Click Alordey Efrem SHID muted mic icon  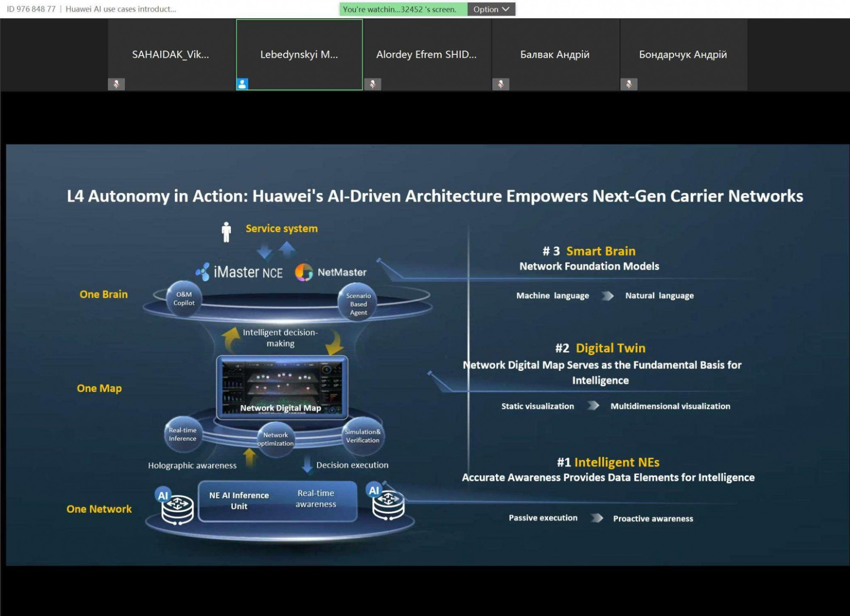coord(373,84)
